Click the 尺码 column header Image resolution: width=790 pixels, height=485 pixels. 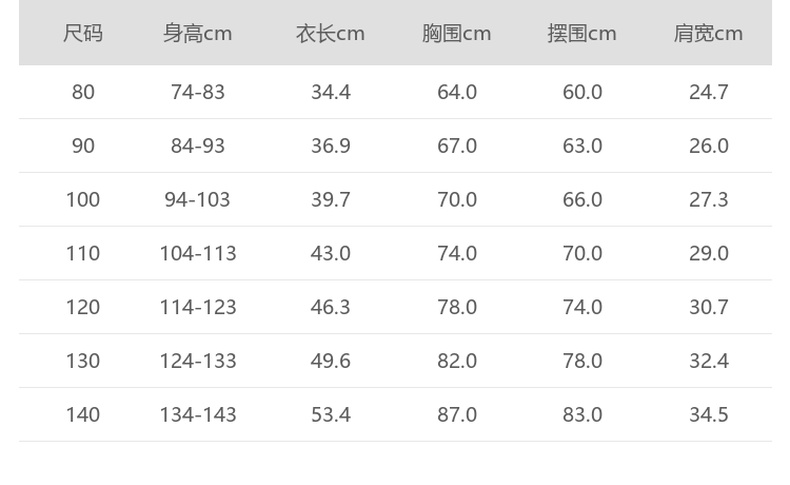[83, 33]
